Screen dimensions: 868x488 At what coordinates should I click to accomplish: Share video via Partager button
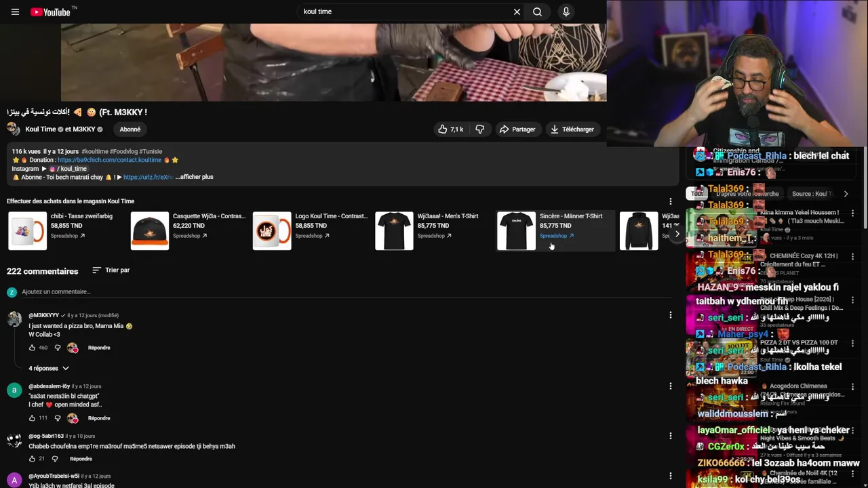[x=517, y=129]
